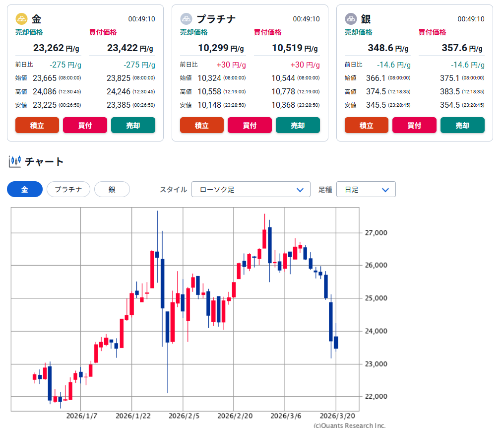Click the gold sell price 23,262 円/g
Viewport: 504px width, 428px height.
[48, 48]
